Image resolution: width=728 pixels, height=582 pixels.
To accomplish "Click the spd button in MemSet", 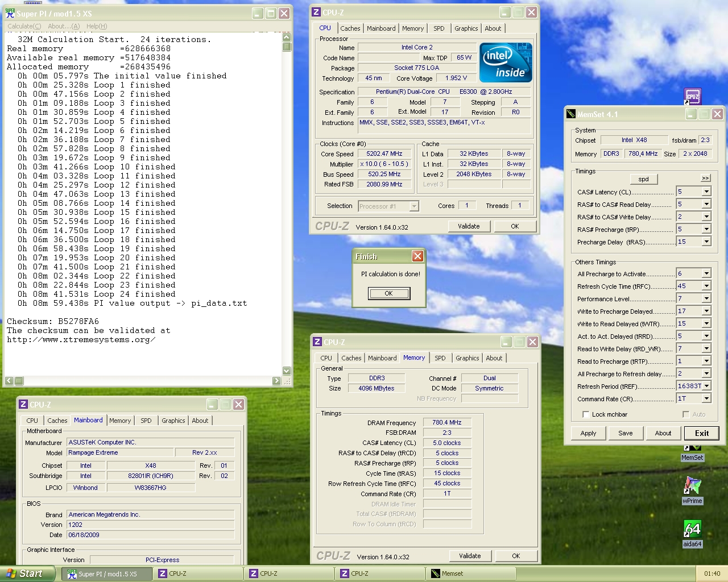I will pyautogui.click(x=643, y=179).
